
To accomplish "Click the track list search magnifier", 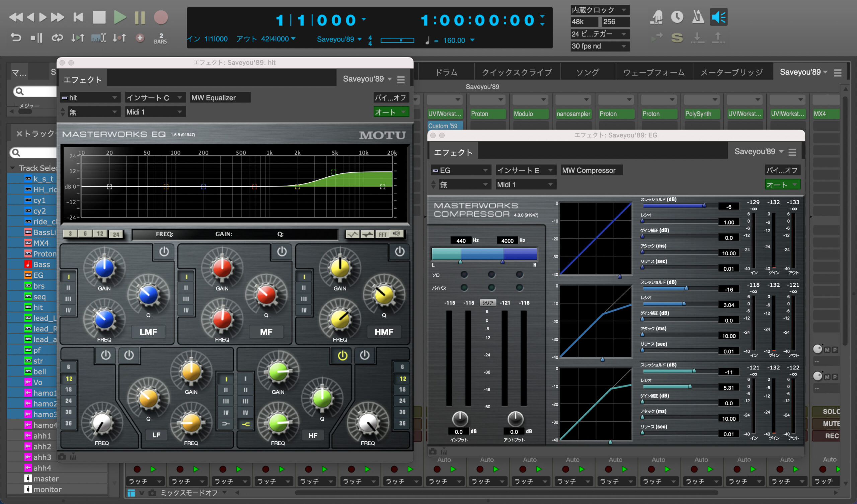I will 16,152.
